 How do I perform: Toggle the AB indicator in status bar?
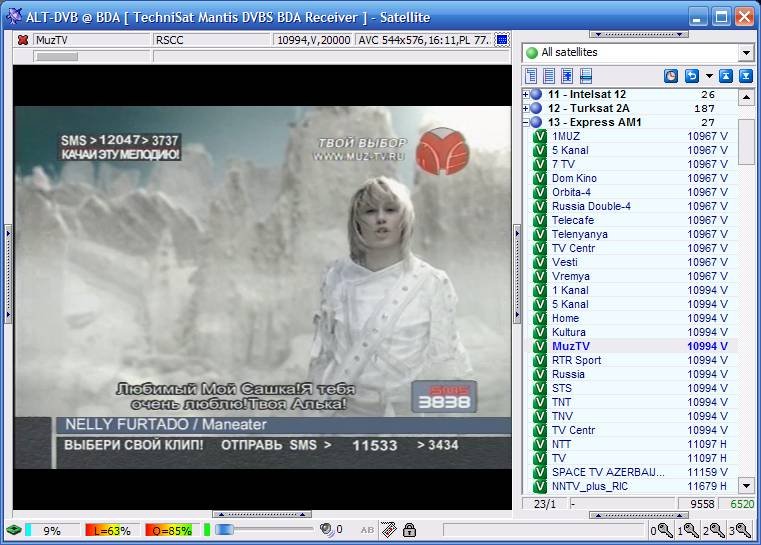point(367,530)
